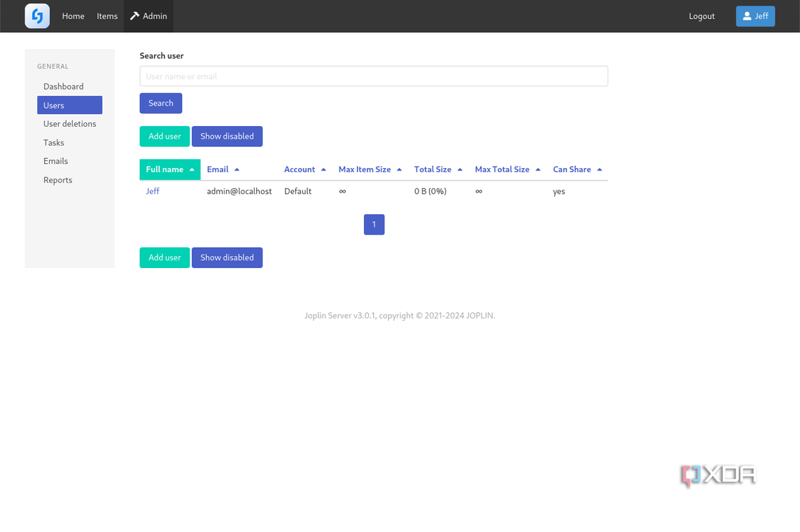Sort by Full name arrow icon
This screenshot has width=800, height=532.
[192, 169]
